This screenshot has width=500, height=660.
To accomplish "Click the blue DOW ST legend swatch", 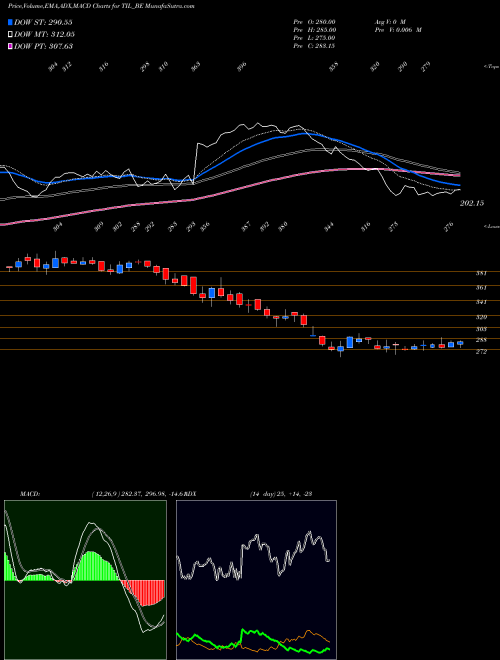I will [x=10, y=22].
